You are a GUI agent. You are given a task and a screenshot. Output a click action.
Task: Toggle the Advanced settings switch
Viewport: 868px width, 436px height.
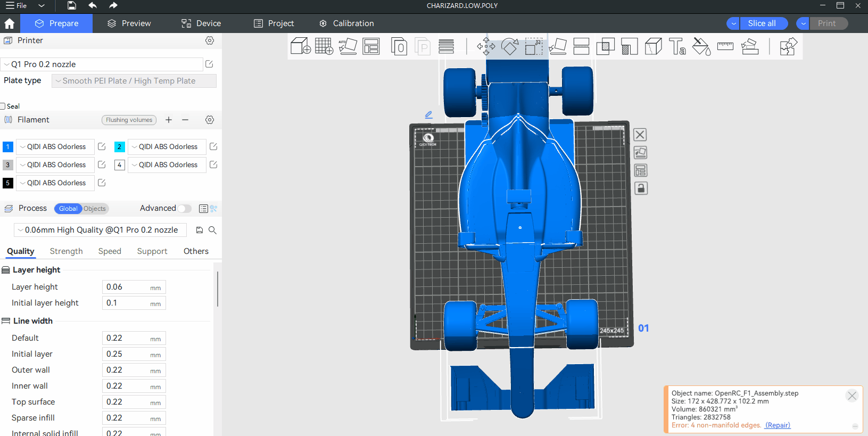(184, 209)
